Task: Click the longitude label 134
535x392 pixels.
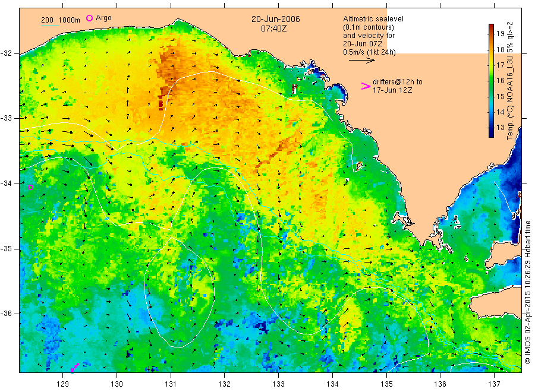Action: 332,384
